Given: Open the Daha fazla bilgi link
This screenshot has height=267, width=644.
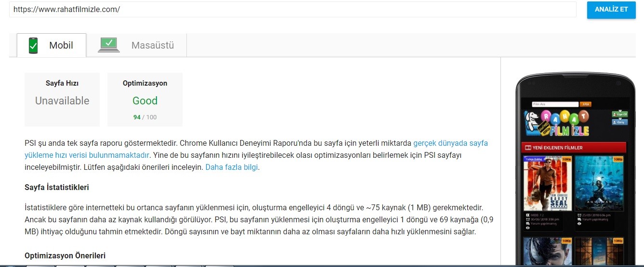Looking at the screenshot, I should [x=232, y=167].
